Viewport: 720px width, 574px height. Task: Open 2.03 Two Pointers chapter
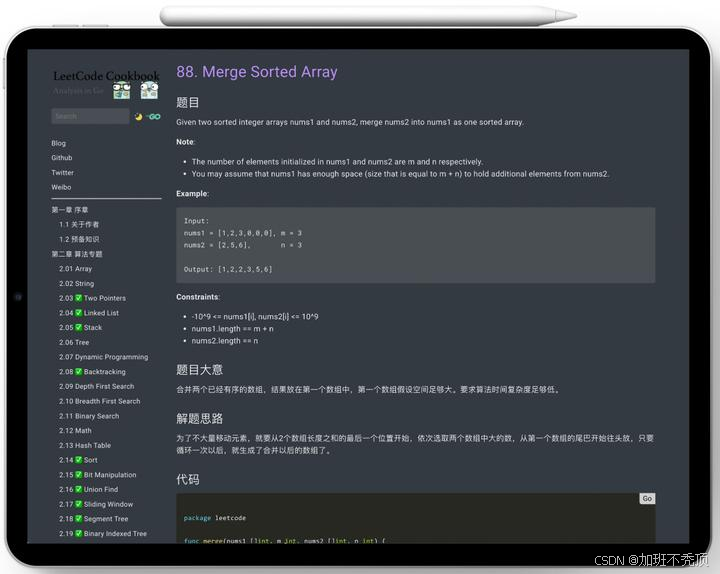pos(92,298)
